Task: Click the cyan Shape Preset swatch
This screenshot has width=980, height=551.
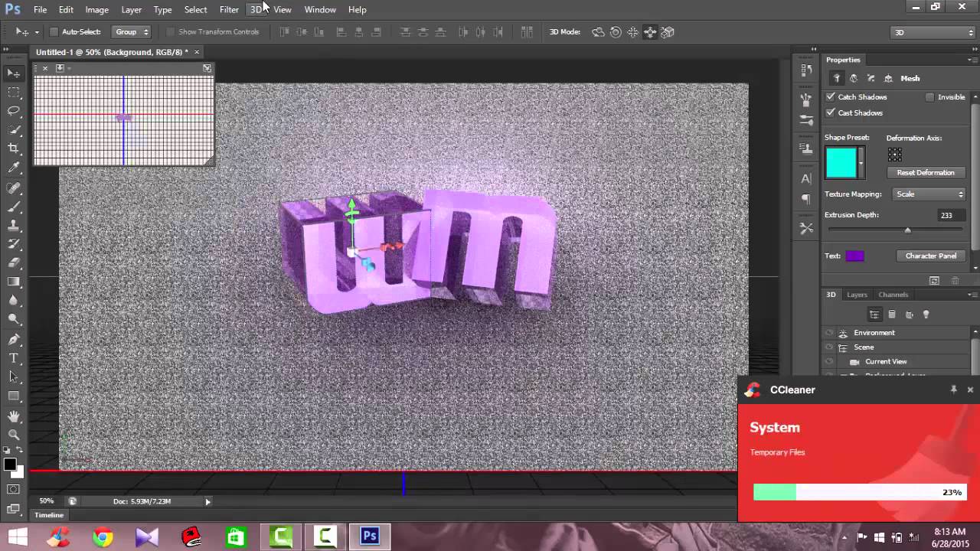Action: point(841,163)
